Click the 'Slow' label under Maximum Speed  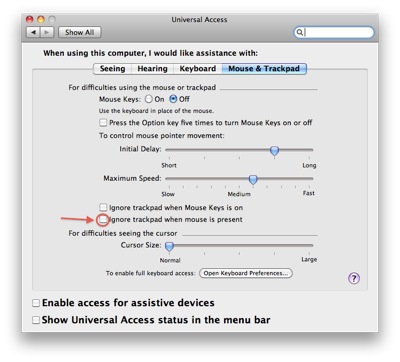(168, 194)
